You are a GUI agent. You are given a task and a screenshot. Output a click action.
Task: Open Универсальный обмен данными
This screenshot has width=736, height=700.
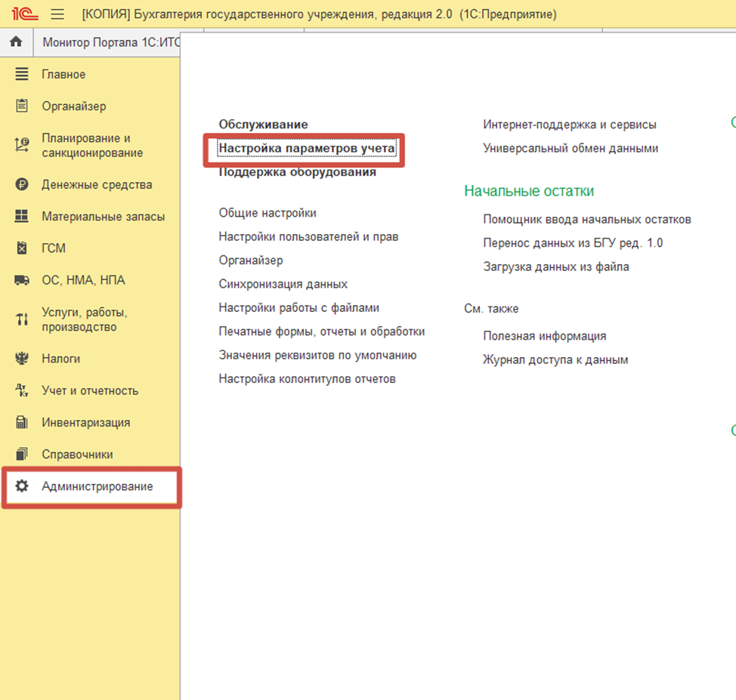click(x=571, y=148)
